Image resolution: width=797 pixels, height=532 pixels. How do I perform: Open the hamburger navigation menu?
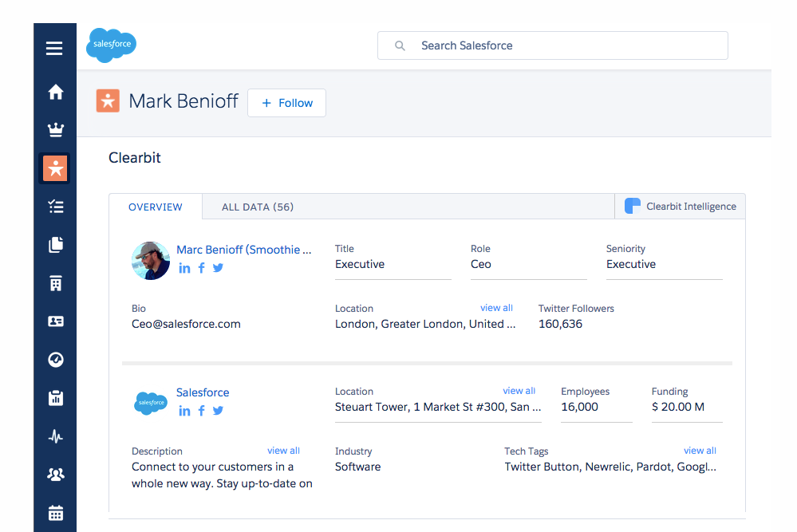(54, 49)
